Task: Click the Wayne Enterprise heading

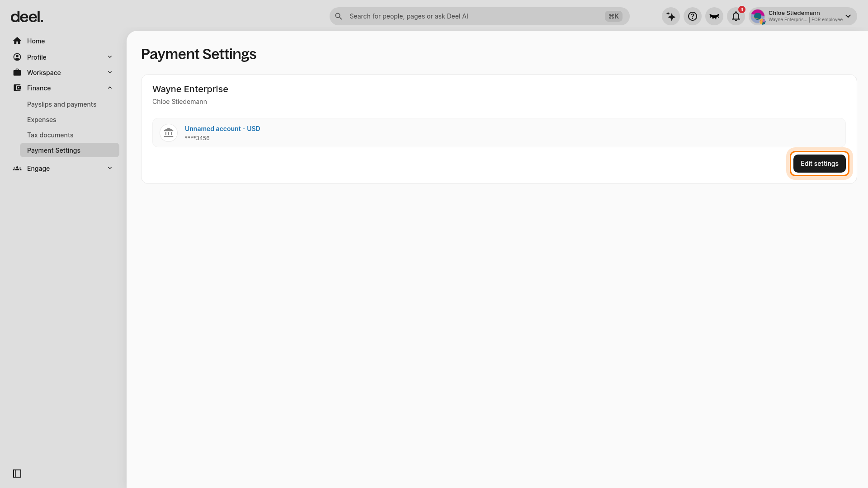Action: (190, 89)
